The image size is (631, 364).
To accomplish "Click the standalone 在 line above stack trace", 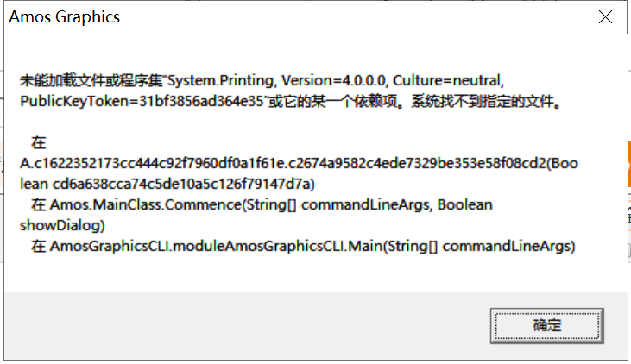I will [x=38, y=142].
